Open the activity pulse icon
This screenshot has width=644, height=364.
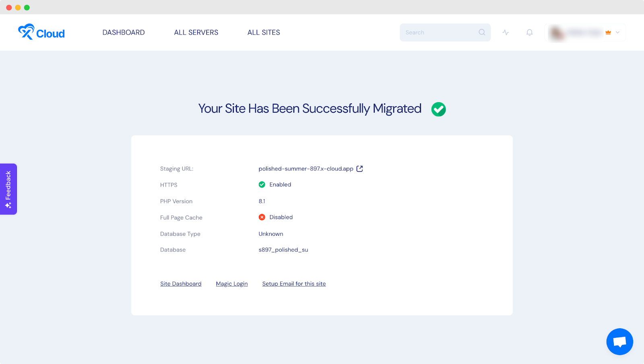click(506, 33)
